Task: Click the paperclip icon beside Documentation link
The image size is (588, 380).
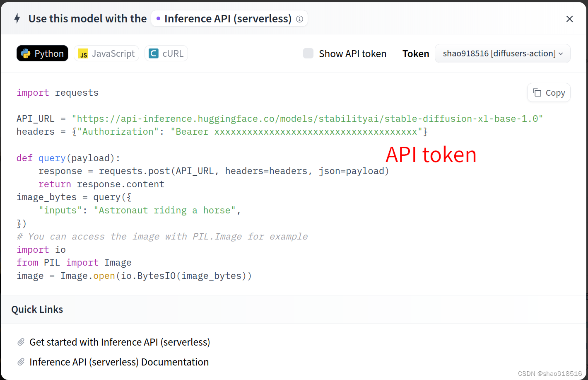Action: pos(21,362)
